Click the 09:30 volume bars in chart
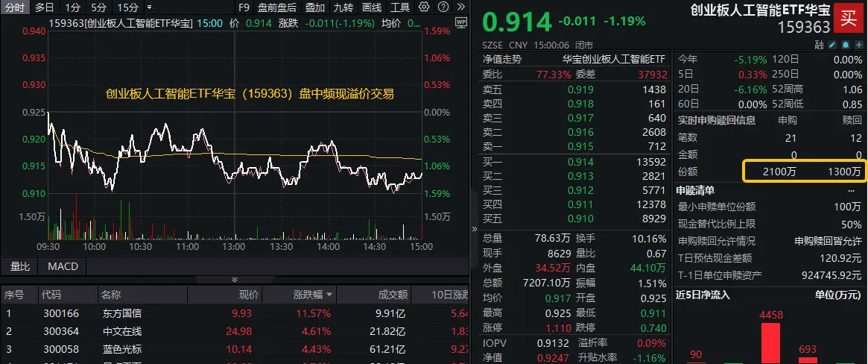Image resolution: width=868 pixels, height=364 pixels. tap(54, 228)
